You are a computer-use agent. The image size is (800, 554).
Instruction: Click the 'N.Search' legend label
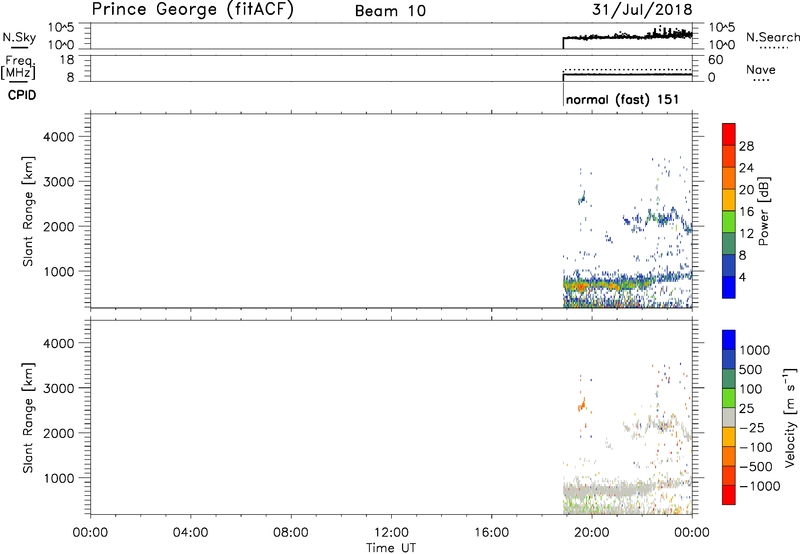pyautogui.click(x=772, y=37)
